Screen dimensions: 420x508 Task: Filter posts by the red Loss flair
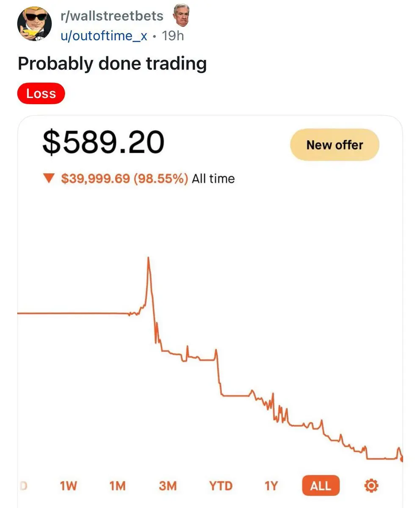[41, 94]
